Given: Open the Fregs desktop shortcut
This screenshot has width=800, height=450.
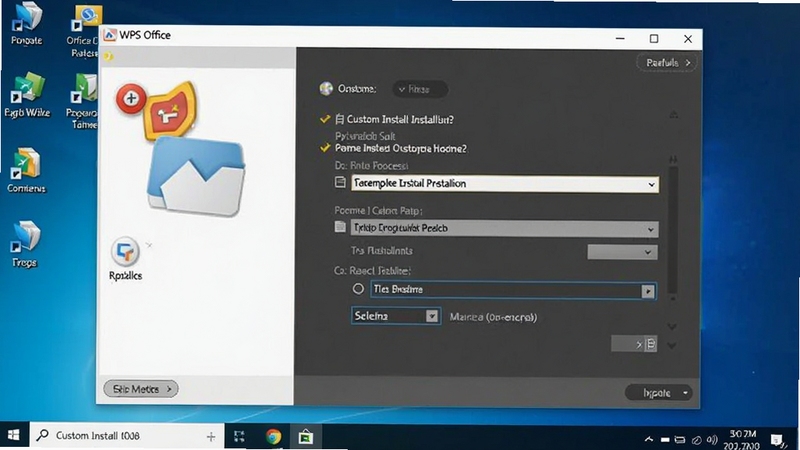Looking at the screenshot, I should point(25,244).
